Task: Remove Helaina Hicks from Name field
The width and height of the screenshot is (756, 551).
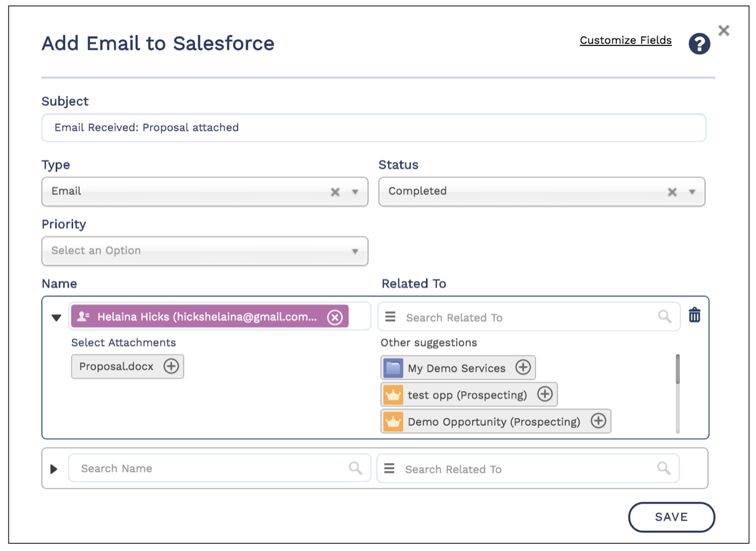Action: click(x=334, y=317)
